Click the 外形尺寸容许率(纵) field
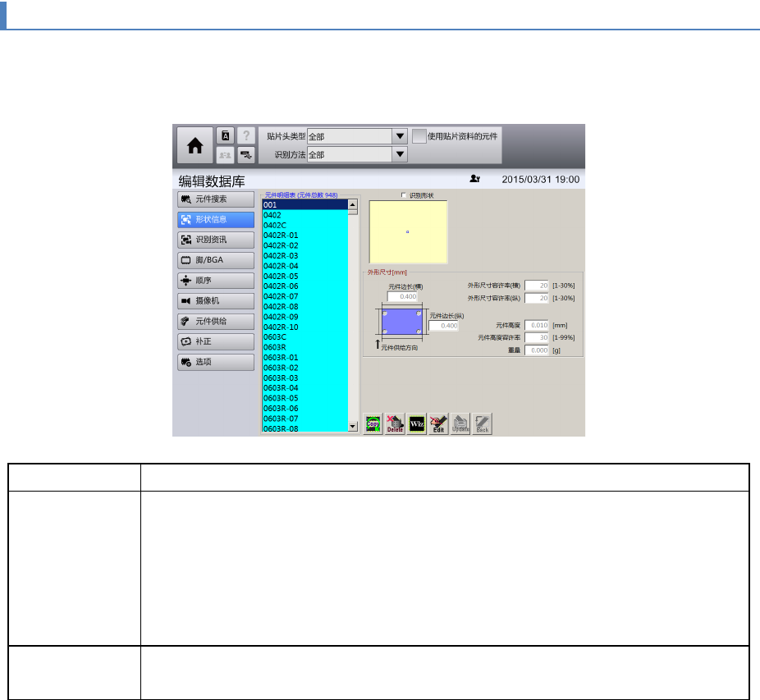Image resolution: width=760 pixels, height=700 pixels. pos(537,298)
